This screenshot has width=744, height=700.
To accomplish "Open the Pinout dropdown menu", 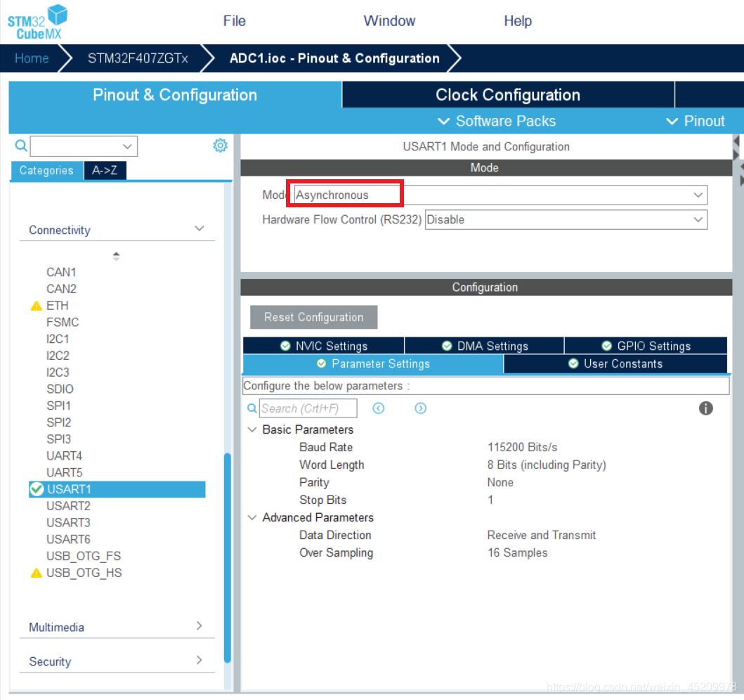I will (x=696, y=121).
